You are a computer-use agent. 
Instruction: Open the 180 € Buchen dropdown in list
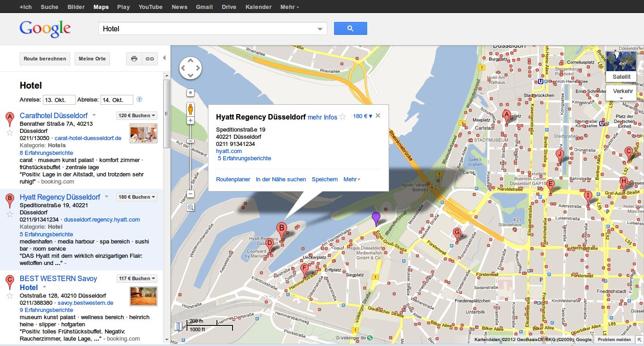(137, 197)
